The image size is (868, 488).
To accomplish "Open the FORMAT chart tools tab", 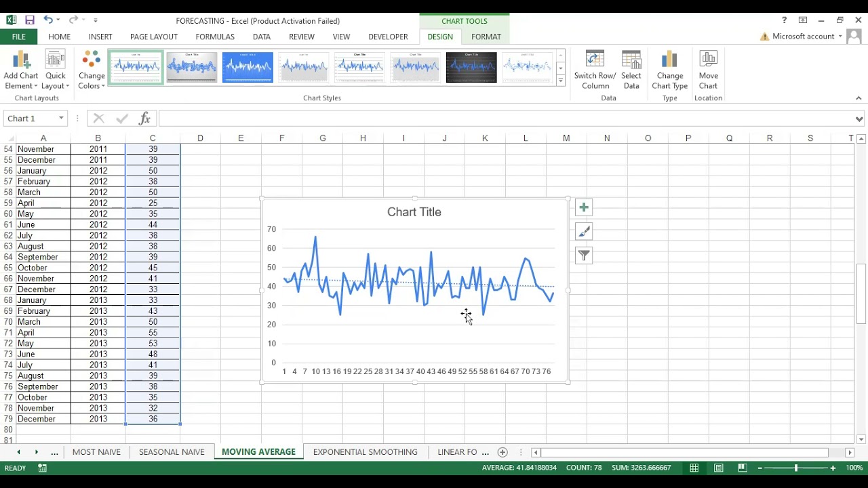I will (x=486, y=37).
